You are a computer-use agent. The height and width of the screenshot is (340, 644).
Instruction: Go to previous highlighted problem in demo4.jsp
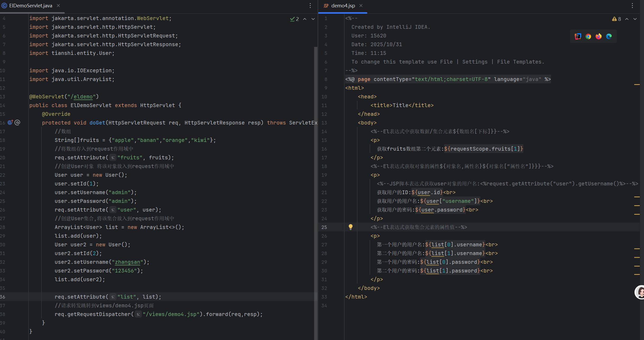(x=627, y=19)
